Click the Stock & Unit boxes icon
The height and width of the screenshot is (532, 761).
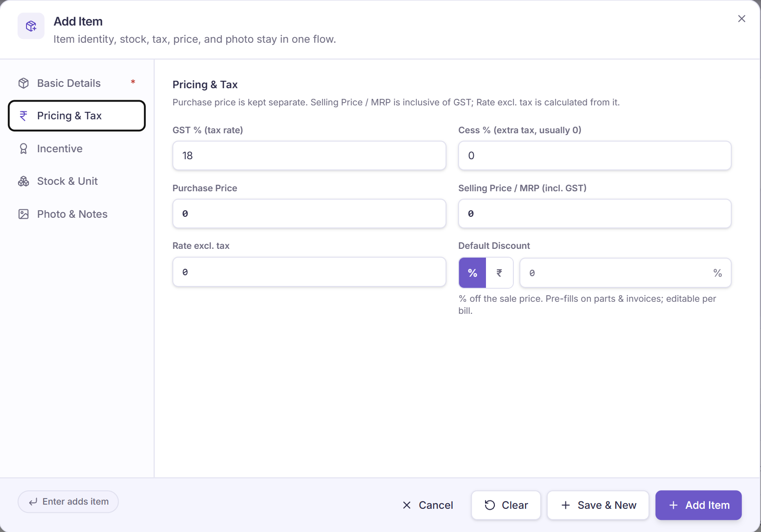[24, 181]
